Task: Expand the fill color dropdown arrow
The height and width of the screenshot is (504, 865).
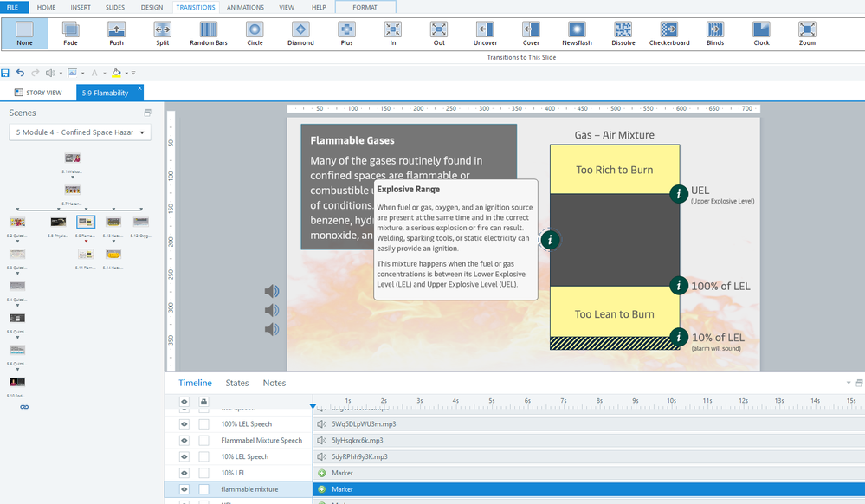Action: (x=126, y=74)
